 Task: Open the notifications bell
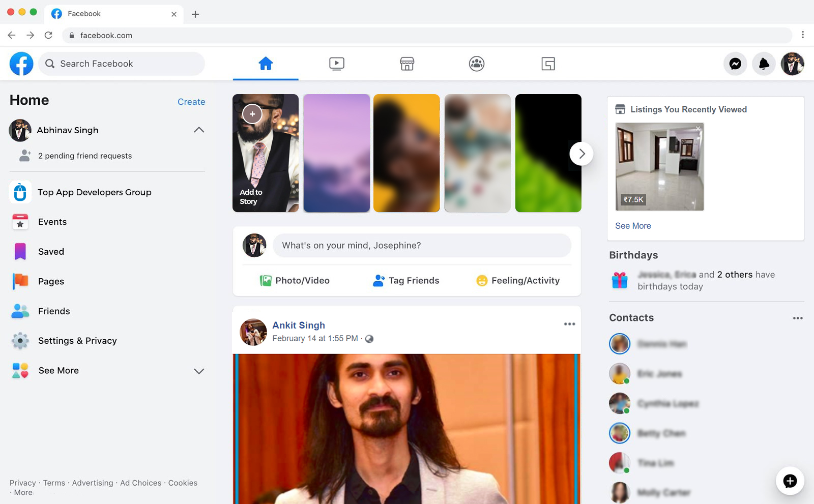click(x=764, y=64)
